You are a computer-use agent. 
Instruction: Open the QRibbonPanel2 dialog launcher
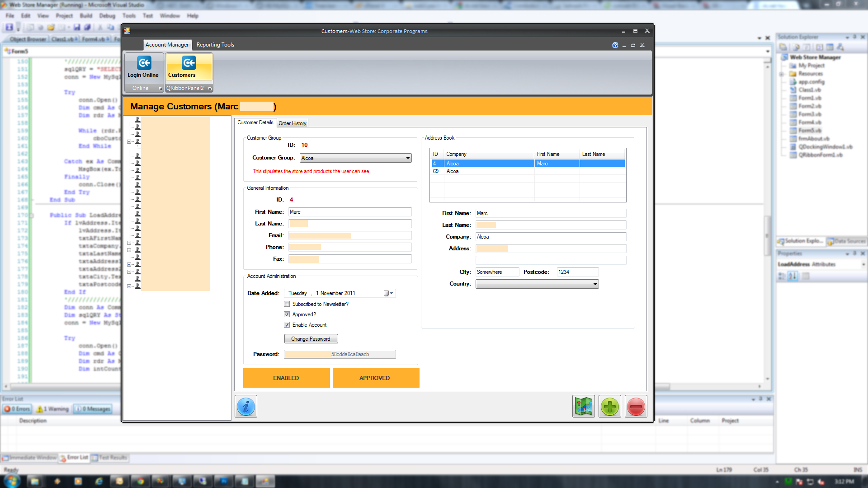210,89
